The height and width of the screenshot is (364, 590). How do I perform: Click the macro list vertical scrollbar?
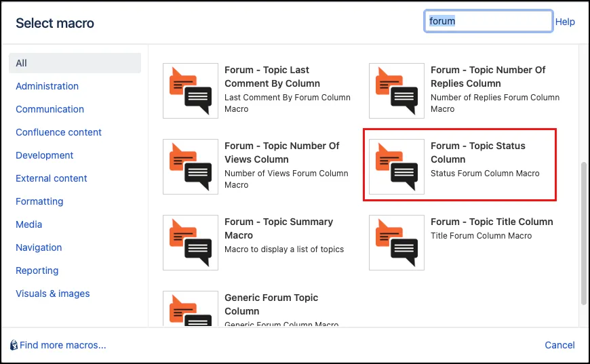[x=584, y=233]
